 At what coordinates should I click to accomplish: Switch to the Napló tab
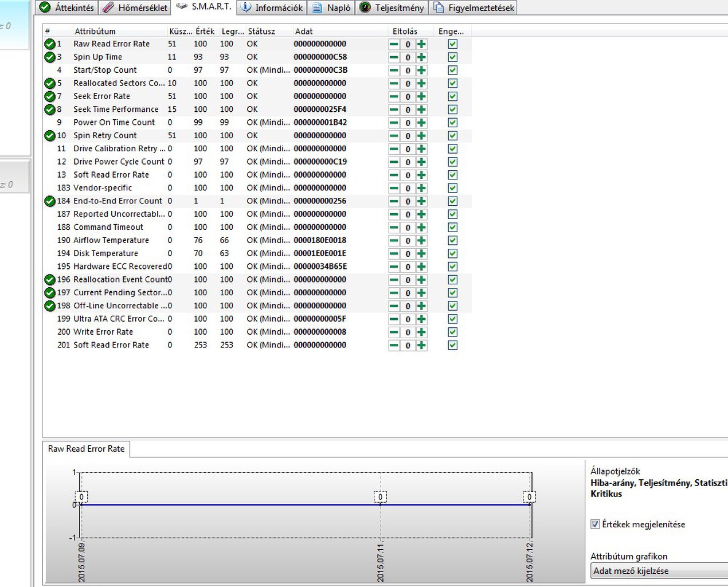coord(331,7)
